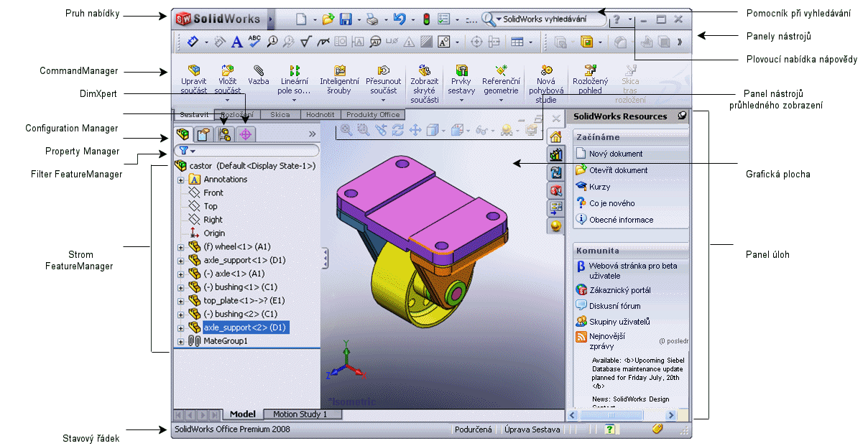868x446 pixels.
Task: Open the Zákaznický portál link
Action: click(620, 290)
